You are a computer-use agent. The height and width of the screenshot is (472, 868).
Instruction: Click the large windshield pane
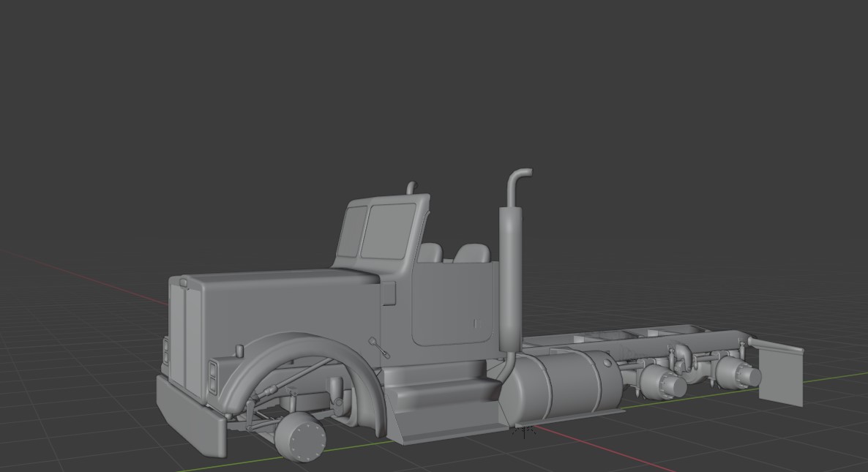click(389, 231)
